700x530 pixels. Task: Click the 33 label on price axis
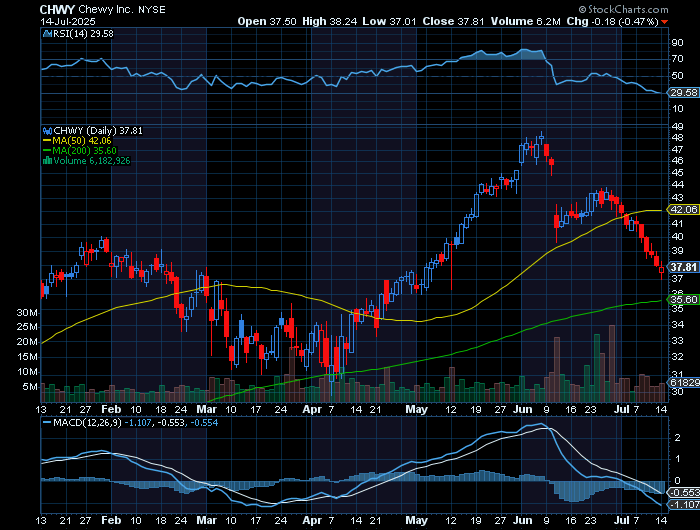coord(677,341)
